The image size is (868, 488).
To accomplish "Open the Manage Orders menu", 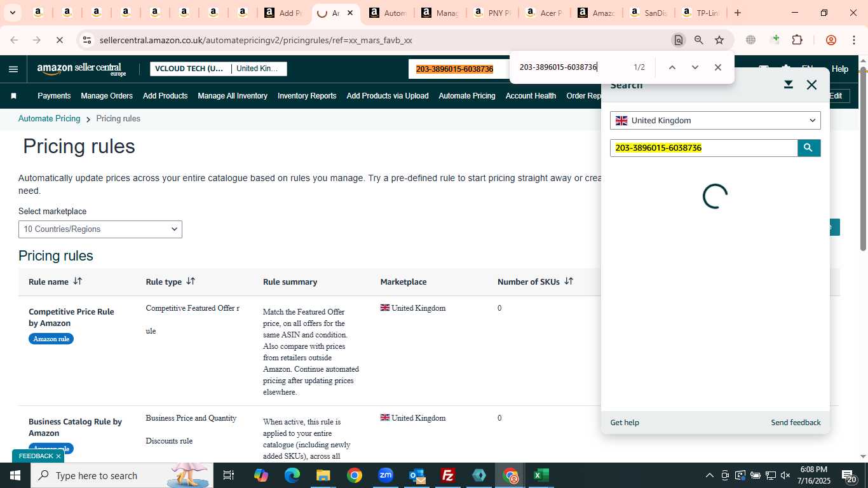I will point(107,96).
